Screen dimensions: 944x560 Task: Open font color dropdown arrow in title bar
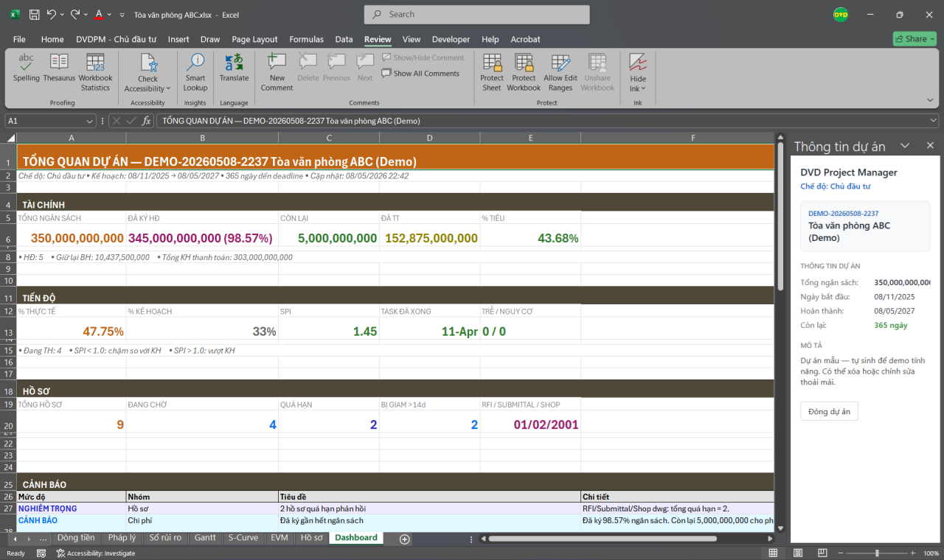[109, 15]
